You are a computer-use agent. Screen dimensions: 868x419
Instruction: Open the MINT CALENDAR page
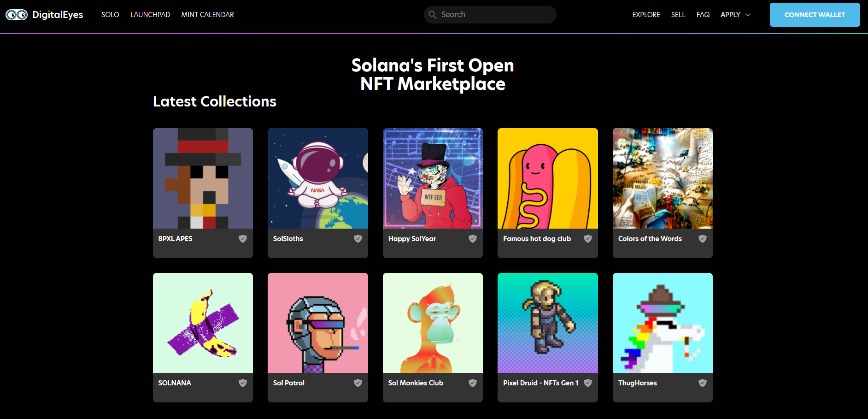point(207,15)
